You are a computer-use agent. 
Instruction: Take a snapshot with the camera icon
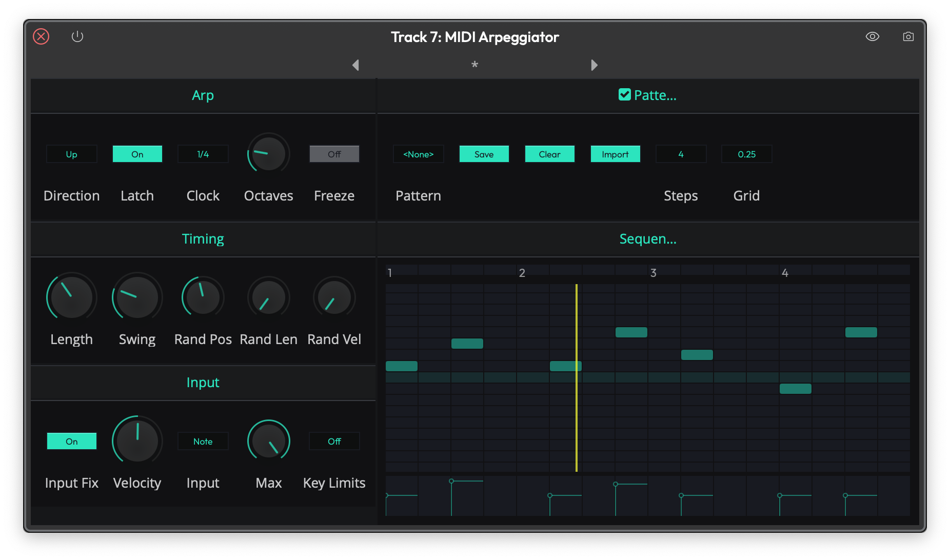coord(908,36)
